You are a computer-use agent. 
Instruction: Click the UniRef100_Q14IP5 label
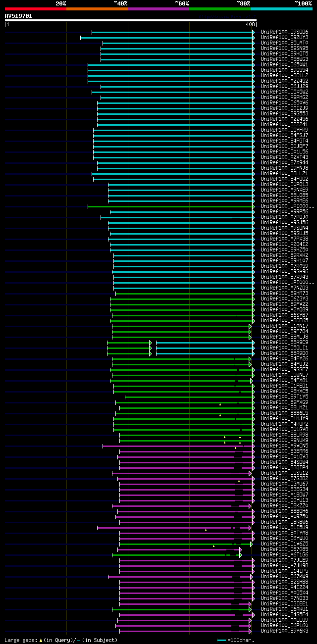[x=284, y=571]
